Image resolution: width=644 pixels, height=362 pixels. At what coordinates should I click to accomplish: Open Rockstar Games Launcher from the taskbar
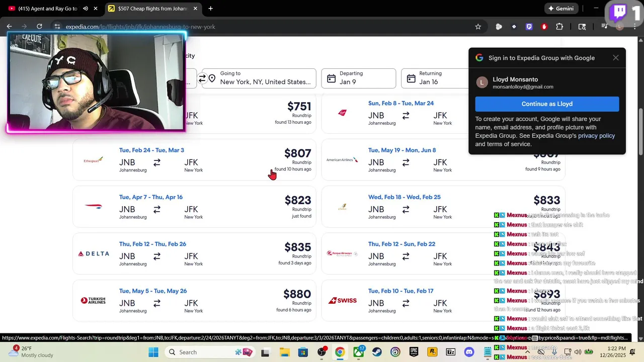click(x=432, y=352)
